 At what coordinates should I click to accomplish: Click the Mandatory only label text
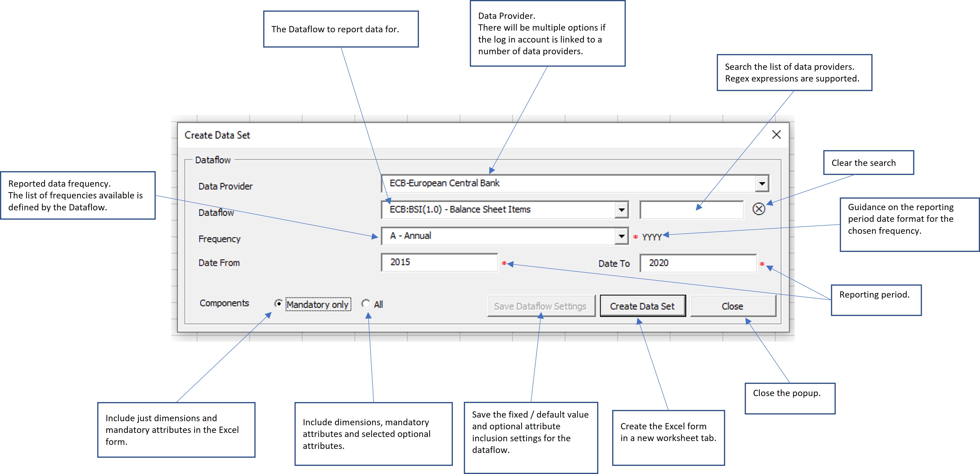pyautogui.click(x=318, y=305)
